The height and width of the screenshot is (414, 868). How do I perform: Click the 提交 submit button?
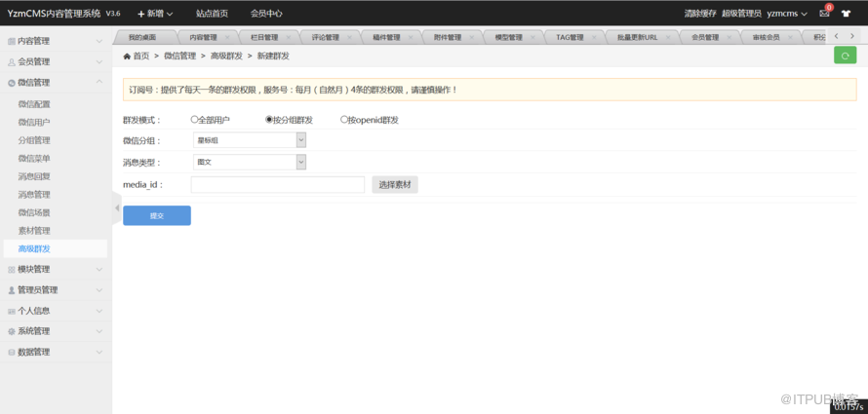point(157,215)
